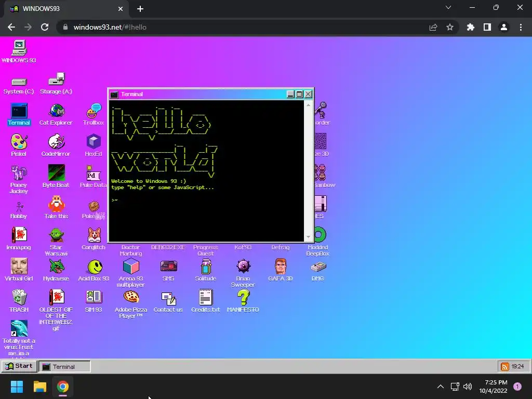Launch the Virtual Girl icon
Viewport: 532px width, 399px height.
pos(19,267)
